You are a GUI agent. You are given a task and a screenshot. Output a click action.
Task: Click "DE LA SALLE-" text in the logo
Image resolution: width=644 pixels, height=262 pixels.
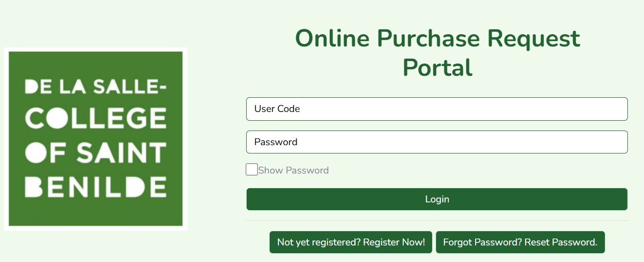point(95,87)
